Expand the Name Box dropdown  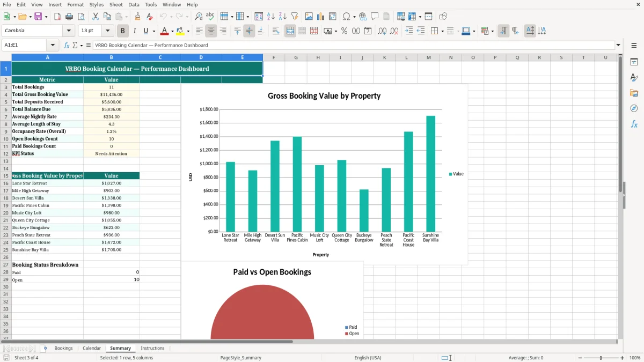pos(53,45)
